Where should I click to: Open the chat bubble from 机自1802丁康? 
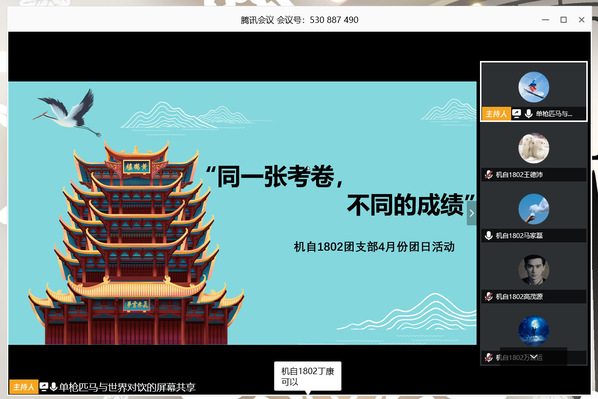pos(308,376)
